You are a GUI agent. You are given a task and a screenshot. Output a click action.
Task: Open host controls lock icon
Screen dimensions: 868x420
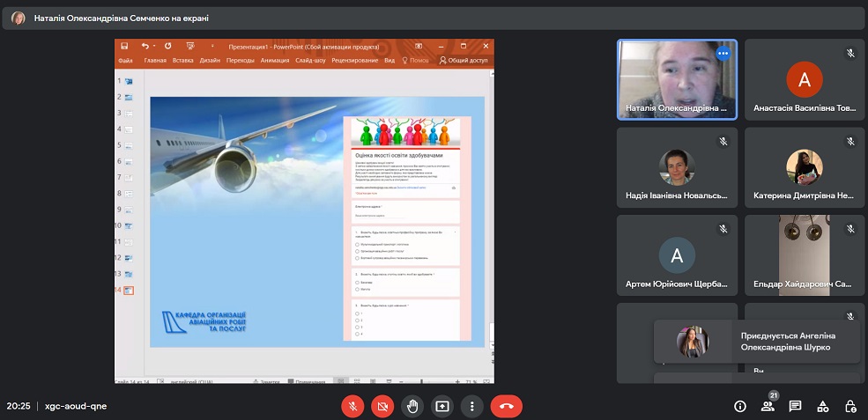pyautogui.click(x=849, y=406)
